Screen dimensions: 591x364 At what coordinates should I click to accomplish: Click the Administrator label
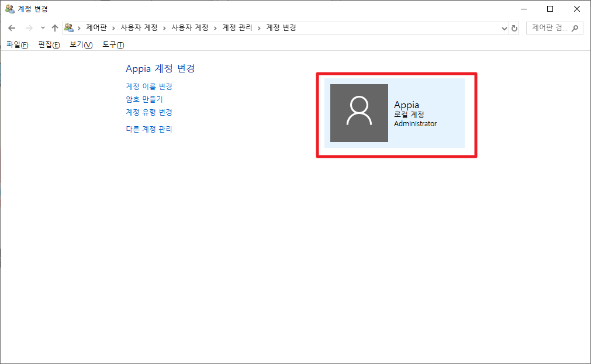click(416, 124)
